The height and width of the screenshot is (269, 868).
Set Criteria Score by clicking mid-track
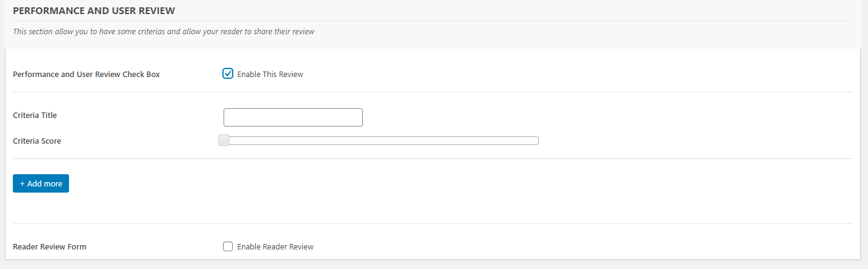pos(379,141)
